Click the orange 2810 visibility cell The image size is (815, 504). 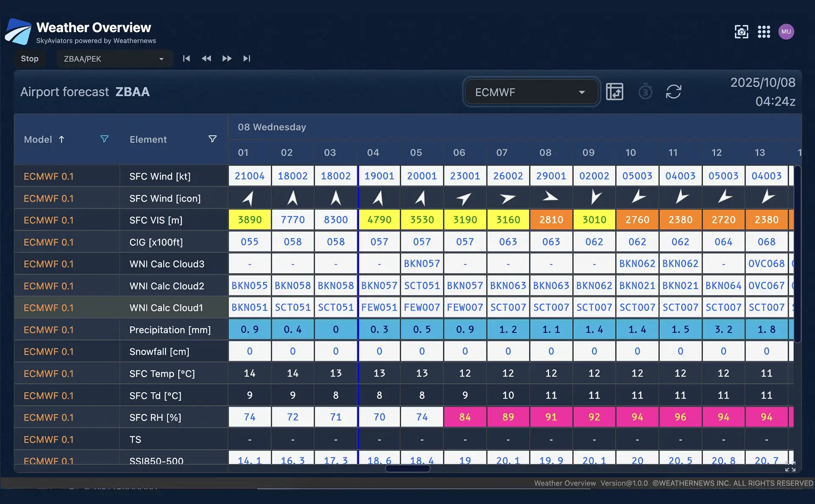(551, 220)
